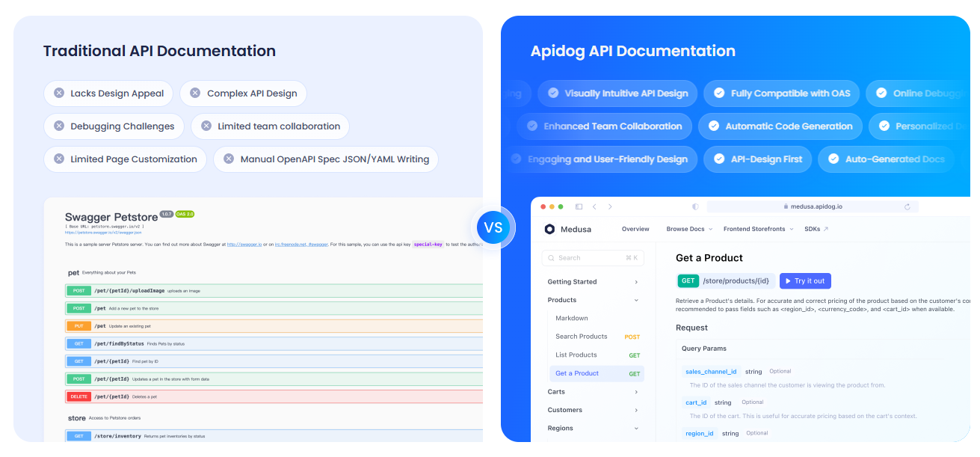Click the search magnifier icon in Medusa sidebar

[x=551, y=258]
